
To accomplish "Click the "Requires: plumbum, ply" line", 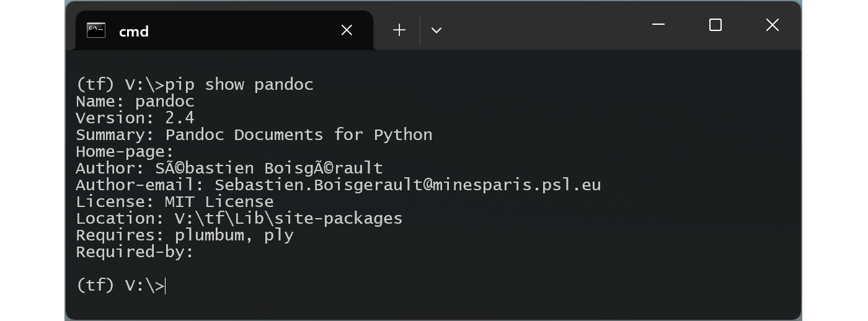I will tap(185, 235).
